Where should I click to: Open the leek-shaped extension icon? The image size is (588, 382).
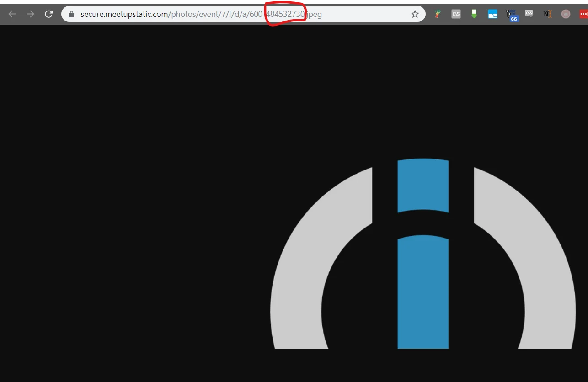click(x=438, y=14)
